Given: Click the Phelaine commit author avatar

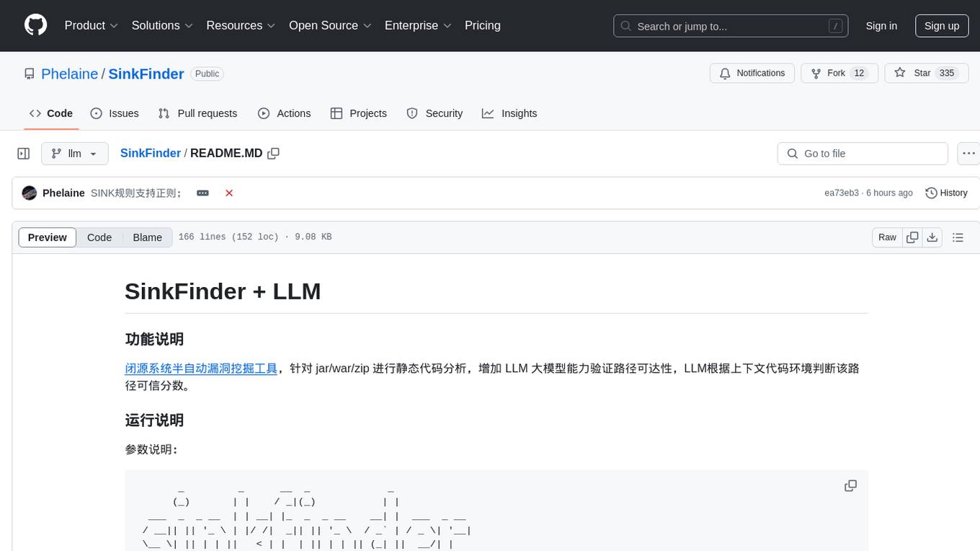Looking at the screenshot, I should click(x=30, y=193).
